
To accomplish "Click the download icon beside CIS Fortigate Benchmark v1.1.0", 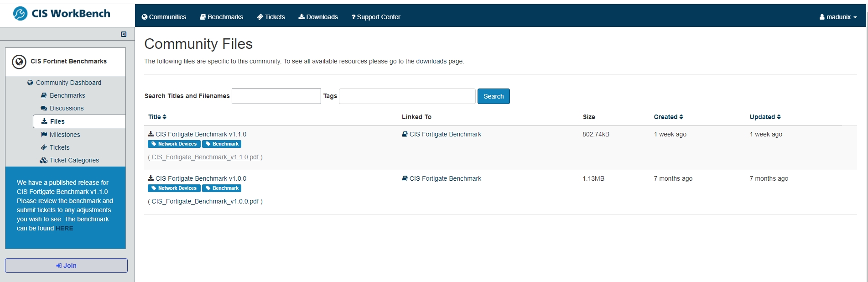I will pyautogui.click(x=151, y=134).
